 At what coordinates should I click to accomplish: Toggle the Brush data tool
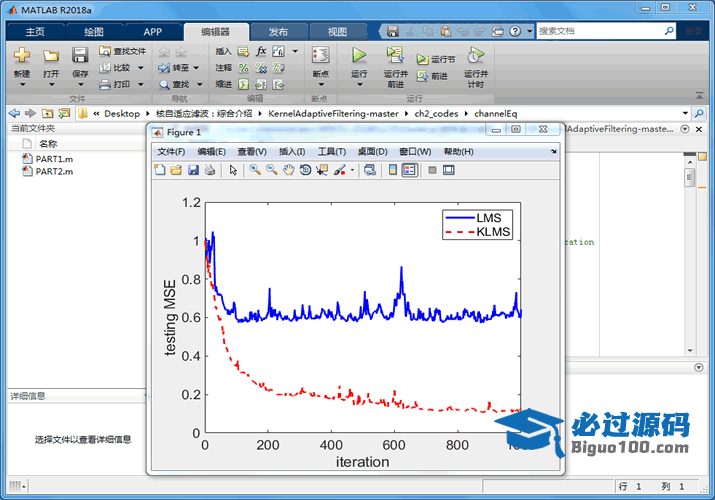(x=339, y=170)
